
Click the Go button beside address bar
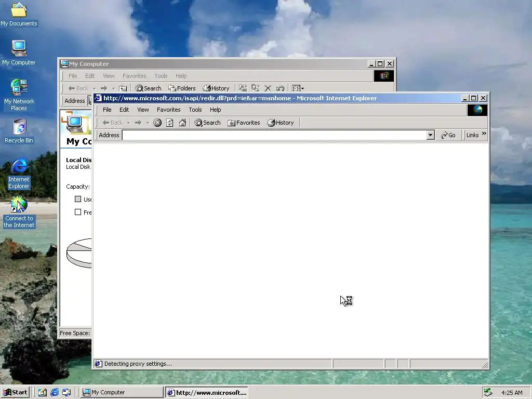448,135
